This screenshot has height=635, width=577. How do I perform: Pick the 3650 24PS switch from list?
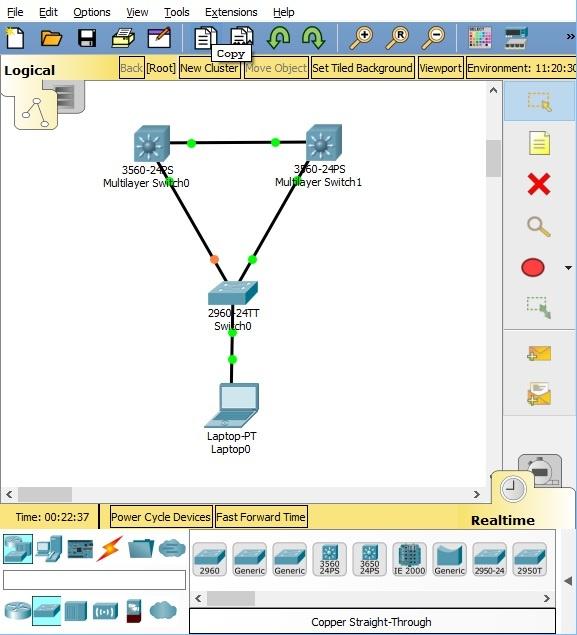pyautogui.click(x=369, y=559)
